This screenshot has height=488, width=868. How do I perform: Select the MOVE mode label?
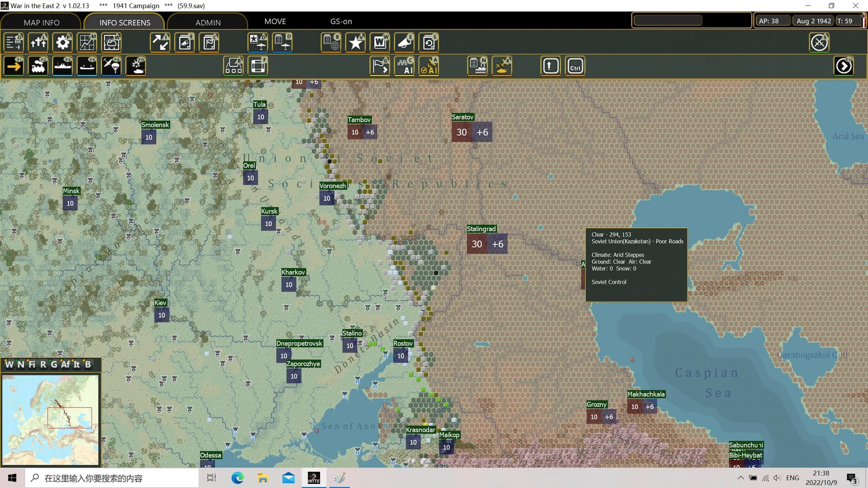pyautogui.click(x=275, y=21)
